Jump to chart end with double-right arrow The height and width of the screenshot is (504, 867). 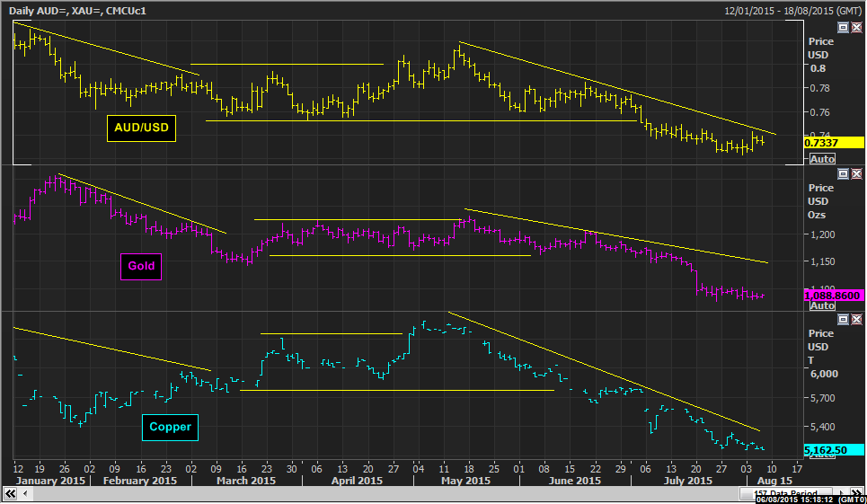pyautogui.click(x=858, y=493)
